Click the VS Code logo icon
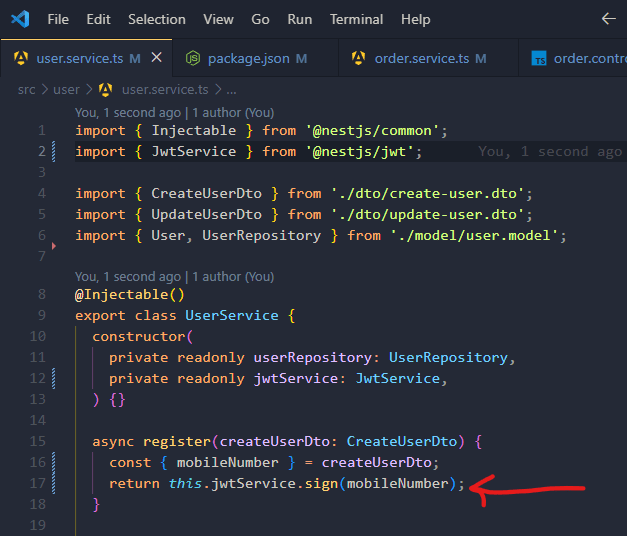This screenshot has width=627, height=536. coord(20,19)
